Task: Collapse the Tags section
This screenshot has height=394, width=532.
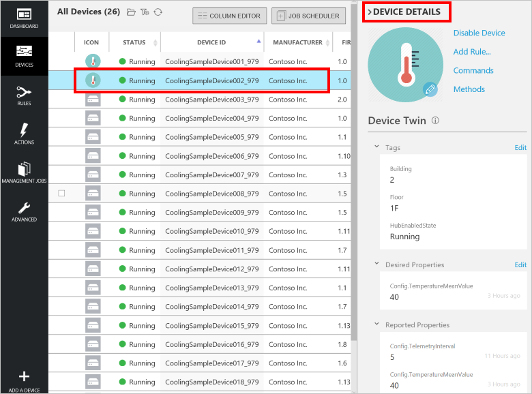Action: [376, 147]
